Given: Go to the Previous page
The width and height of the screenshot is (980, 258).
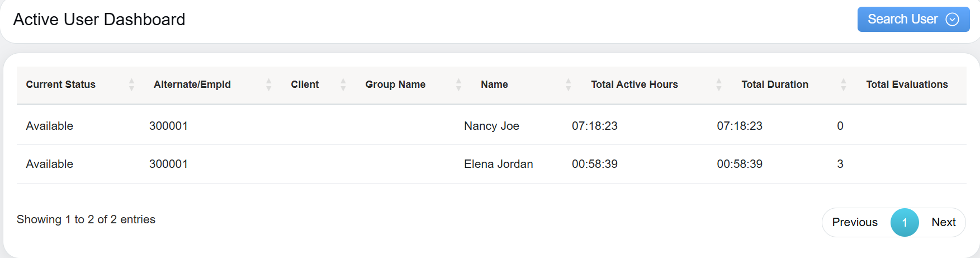Looking at the screenshot, I should pyautogui.click(x=854, y=222).
